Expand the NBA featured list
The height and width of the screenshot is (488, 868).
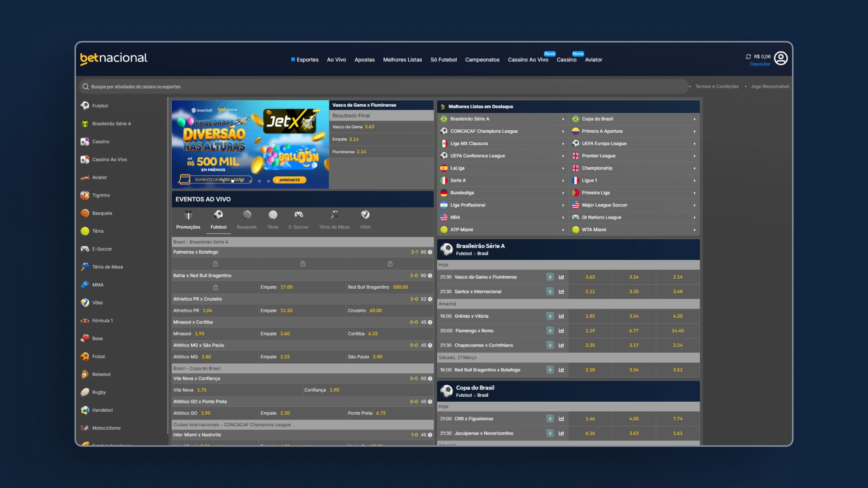click(502, 217)
